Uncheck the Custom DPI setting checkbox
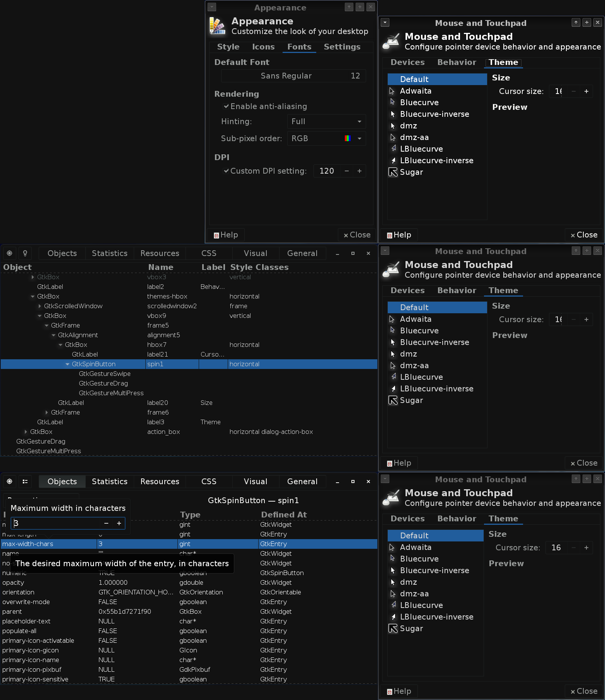This screenshot has width=605, height=700. coord(226,171)
